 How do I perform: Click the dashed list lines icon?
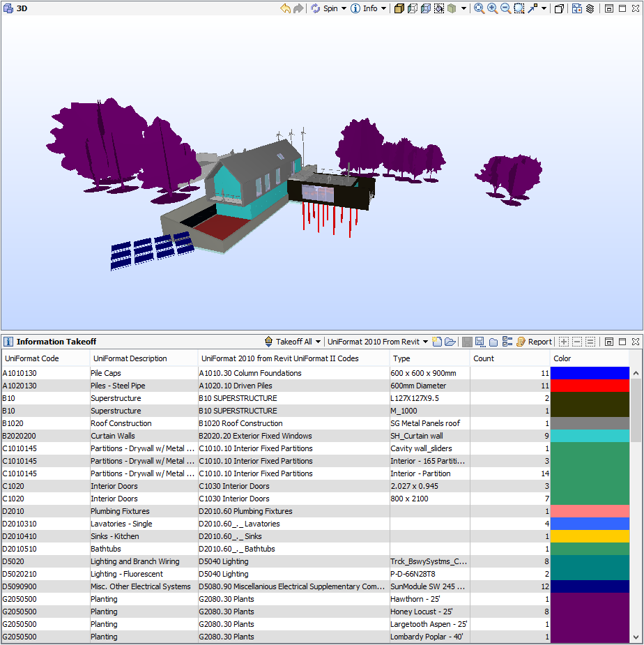coord(590,342)
